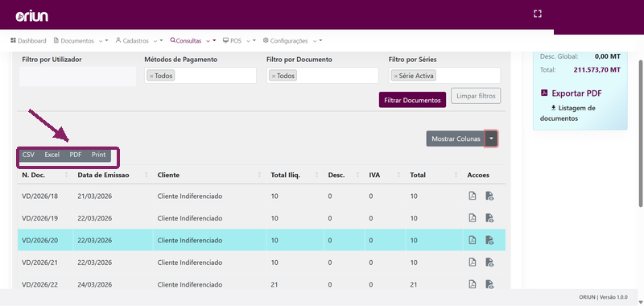Go to Dashboard
The width and height of the screenshot is (644, 306).
[28, 40]
